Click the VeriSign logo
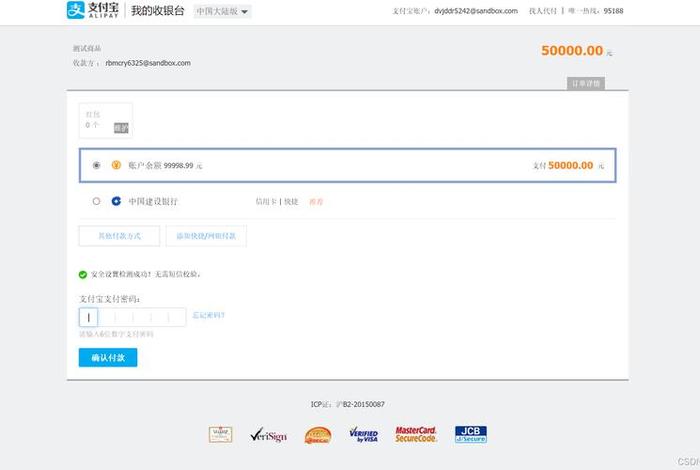Viewport: 700px width, 470px height. click(268, 435)
